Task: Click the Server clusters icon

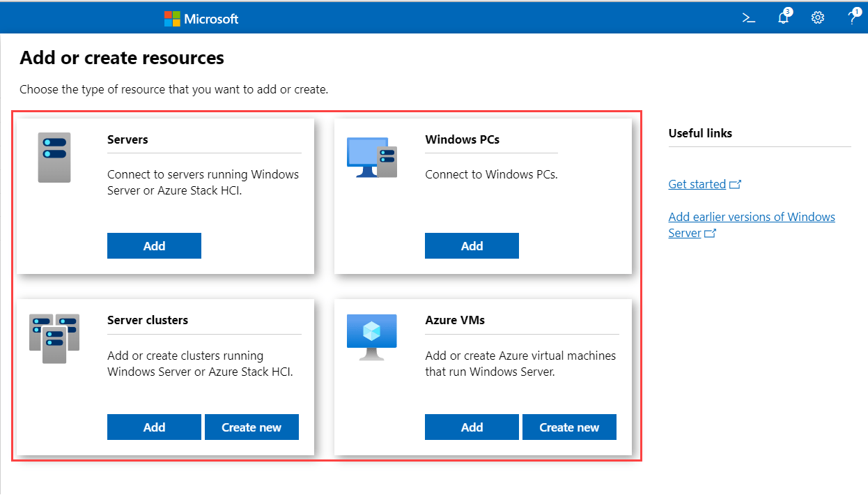Action: (54, 338)
